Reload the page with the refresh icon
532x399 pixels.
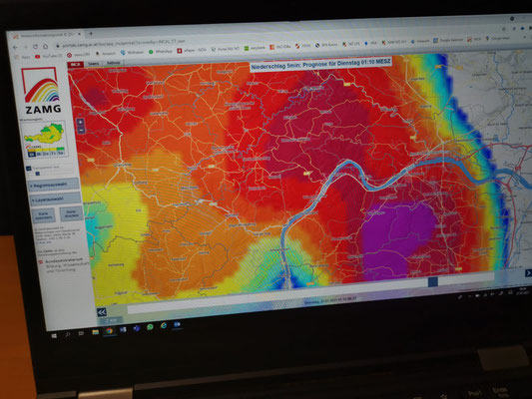pyautogui.click(x=35, y=47)
